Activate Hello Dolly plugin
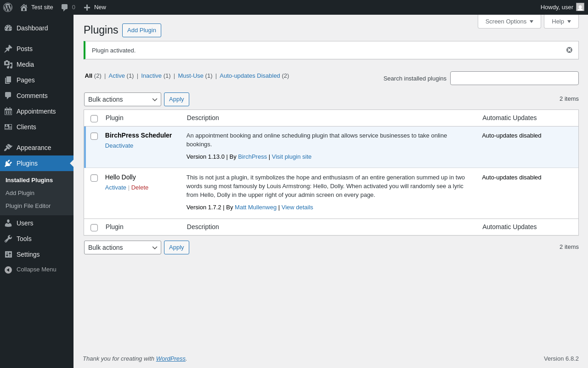Viewport: 588px width, 368px height. pyautogui.click(x=116, y=188)
